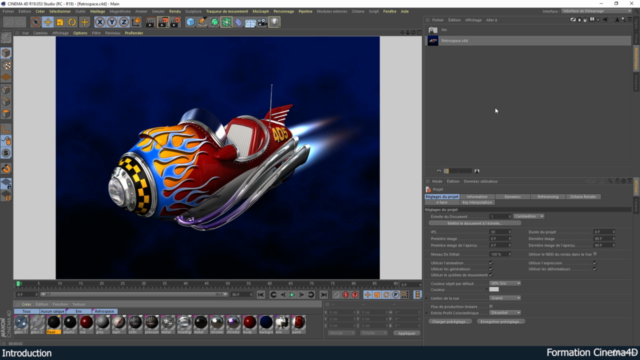Viewport: 640px width, 360px height.
Task: Activate the Scale tool in toolbar
Action: pos(60,22)
